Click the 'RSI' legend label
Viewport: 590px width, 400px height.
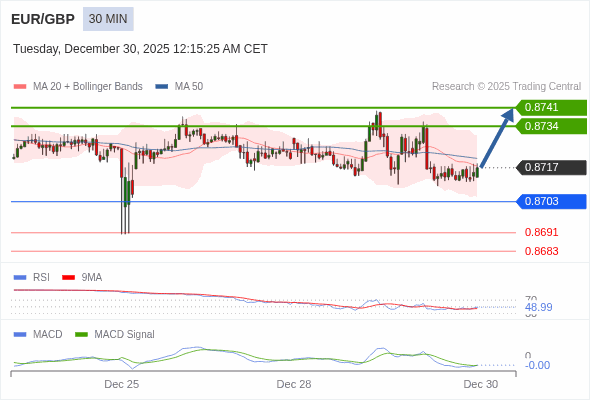(x=41, y=278)
